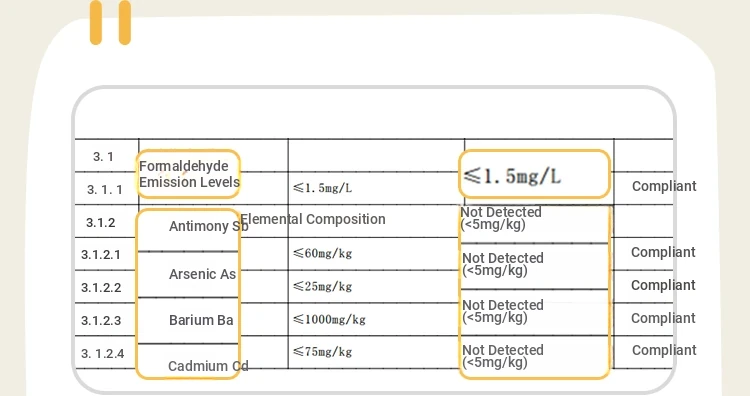
Task: Select the Arsenic As cell
Action: [188, 275]
